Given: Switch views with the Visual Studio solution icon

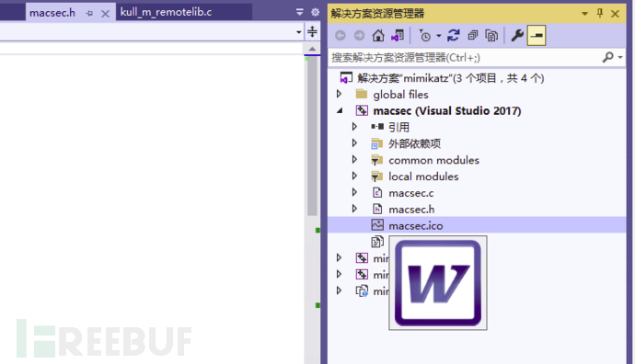Looking at the screenshot, I should point(398,36).
